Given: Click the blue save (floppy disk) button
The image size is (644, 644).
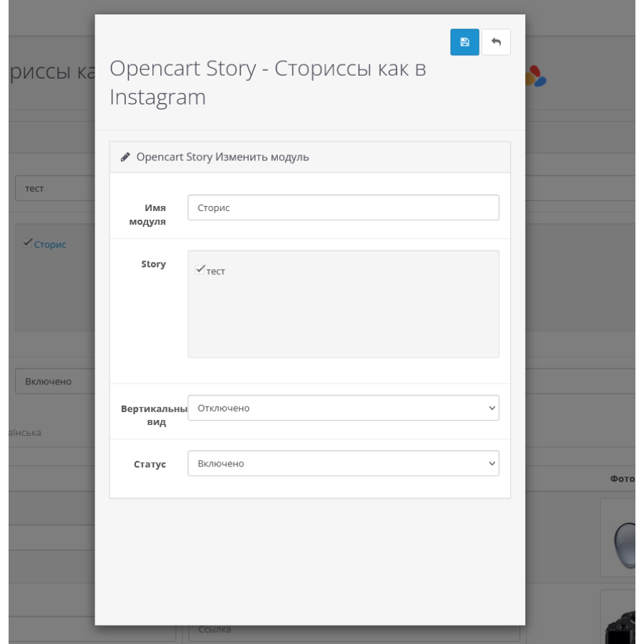Looking at the screenshot, I should coord(464,42).
